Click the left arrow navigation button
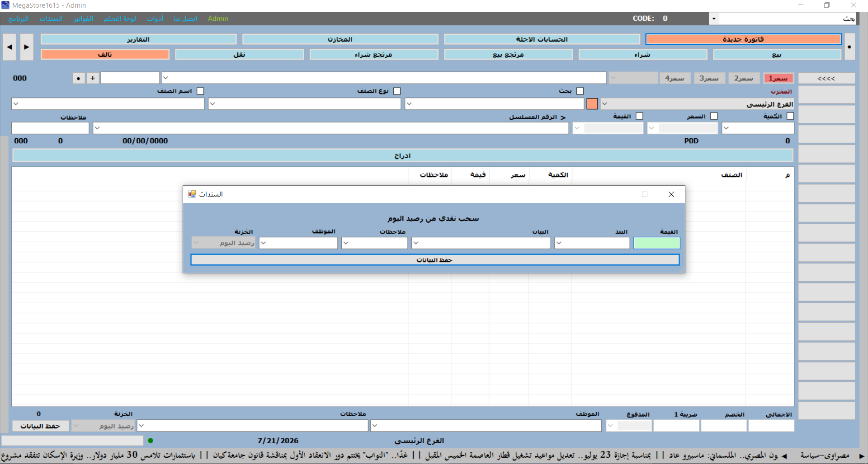 9,47
